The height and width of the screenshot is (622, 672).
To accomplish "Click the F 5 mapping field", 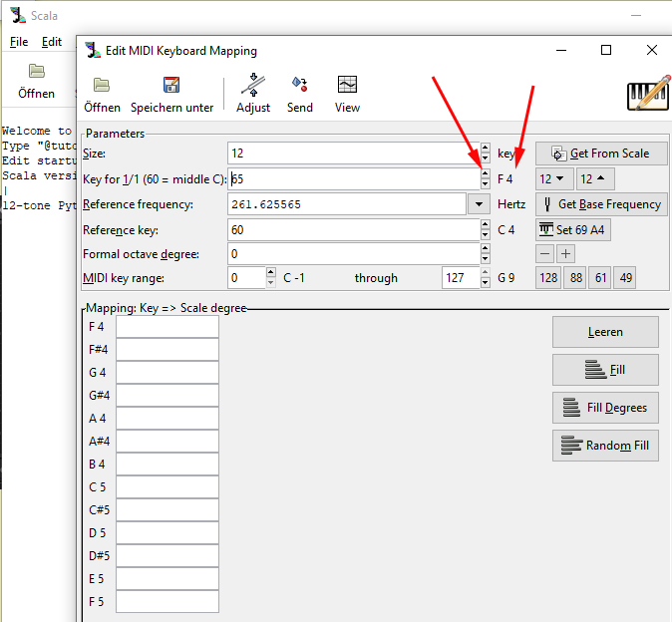I will point(168,602).
